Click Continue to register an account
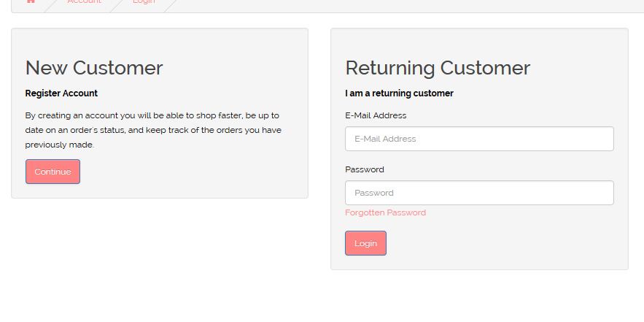644x322 pixels. 53,172
